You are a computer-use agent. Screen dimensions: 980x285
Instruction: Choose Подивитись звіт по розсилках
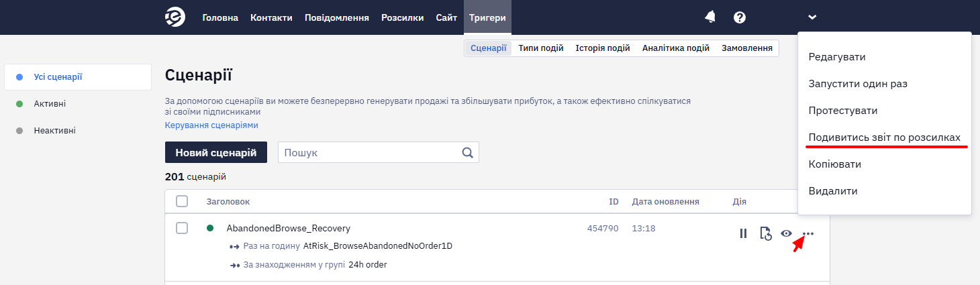(885, 137)
